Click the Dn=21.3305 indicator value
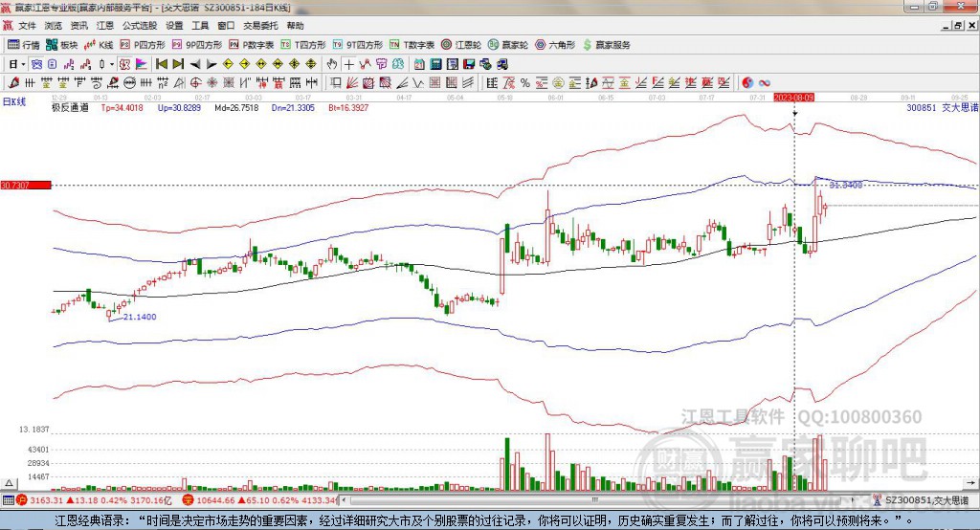 point(293,107)
